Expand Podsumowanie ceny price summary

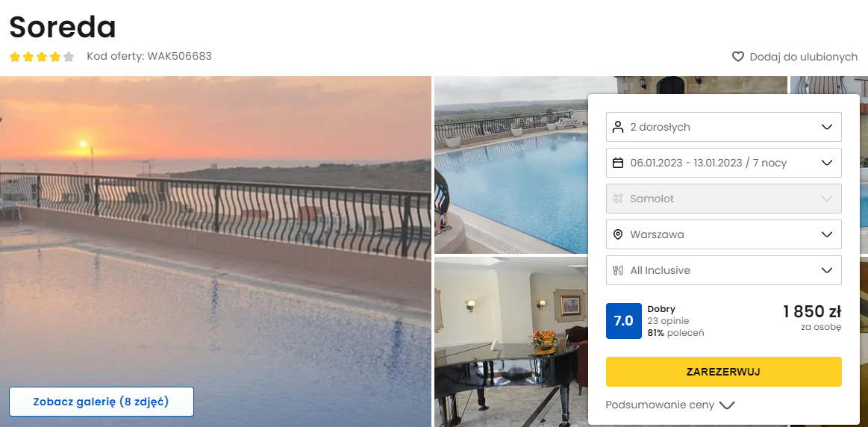669,405
